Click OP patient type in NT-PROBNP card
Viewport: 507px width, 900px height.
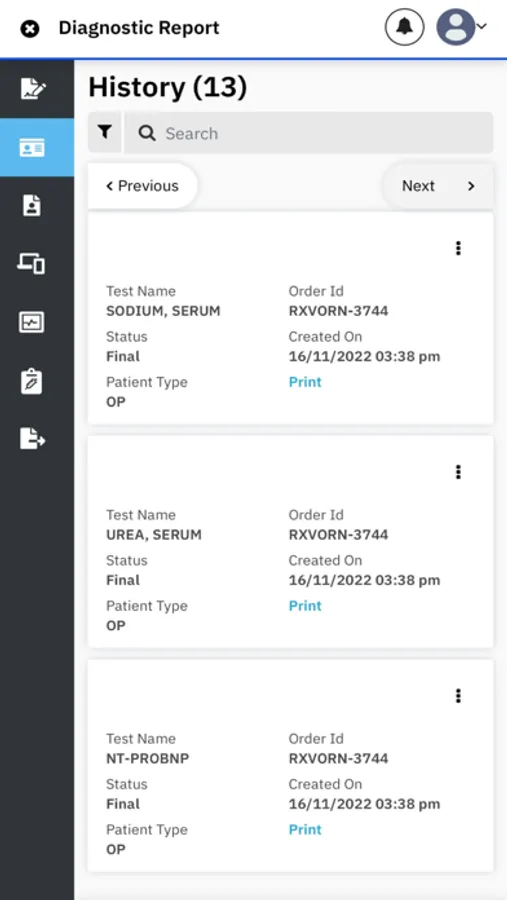(x=115, y=849)
